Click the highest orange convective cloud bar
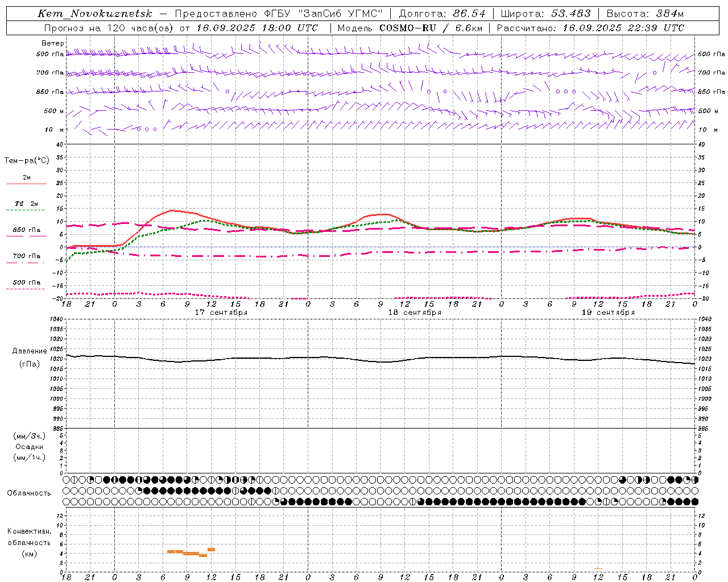The image size is (728, 582). (211, 550)
